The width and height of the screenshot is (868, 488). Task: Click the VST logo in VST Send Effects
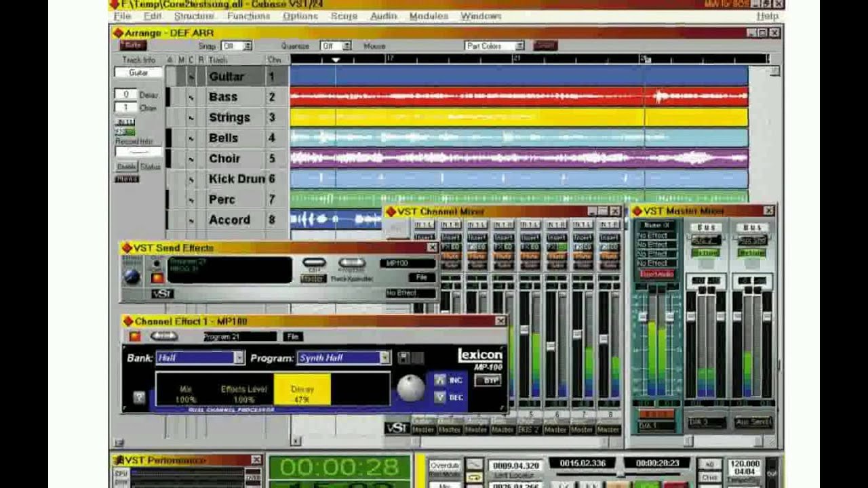point(162,293)
